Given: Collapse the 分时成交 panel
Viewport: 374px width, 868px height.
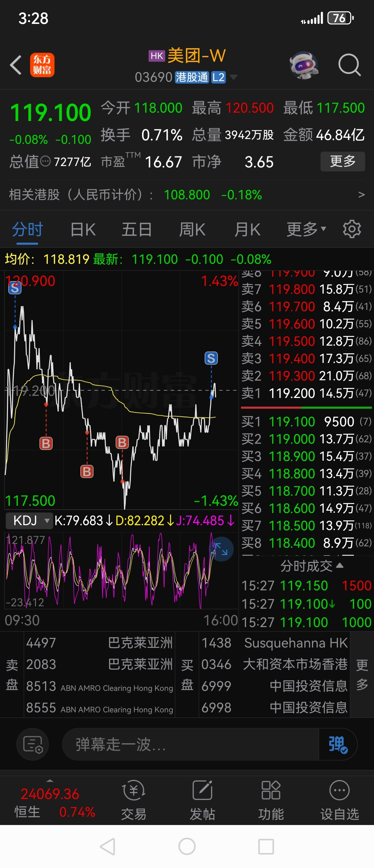Looking at the screenshot, I should tap(312, 566).
